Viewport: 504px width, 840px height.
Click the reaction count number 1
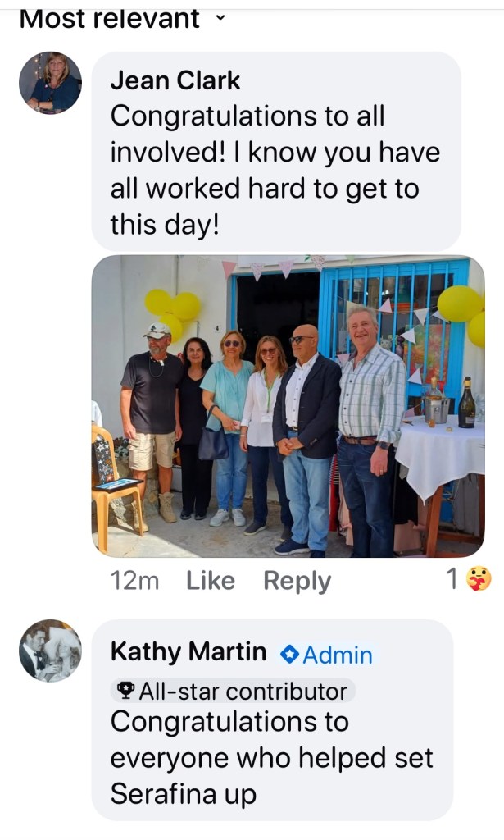452,579
